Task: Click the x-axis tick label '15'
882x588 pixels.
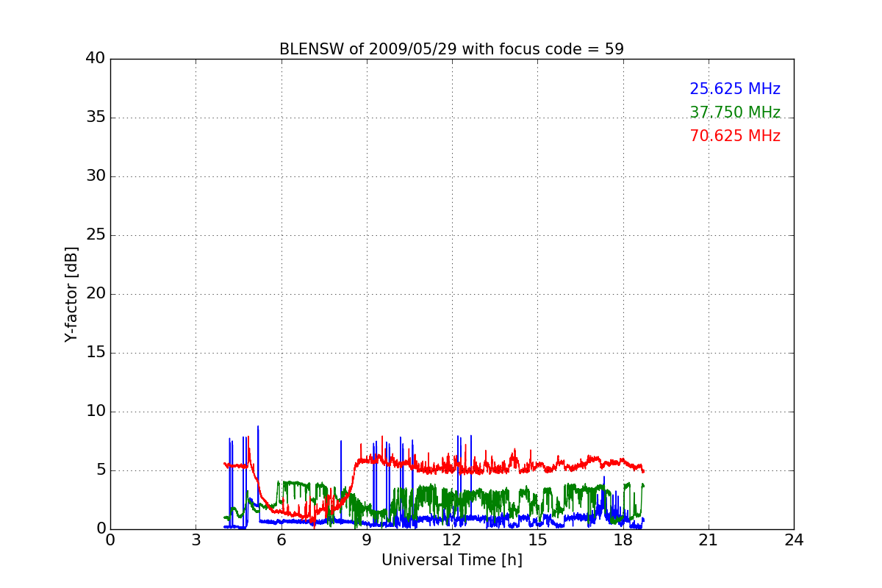Action: (x=537, y=540)
